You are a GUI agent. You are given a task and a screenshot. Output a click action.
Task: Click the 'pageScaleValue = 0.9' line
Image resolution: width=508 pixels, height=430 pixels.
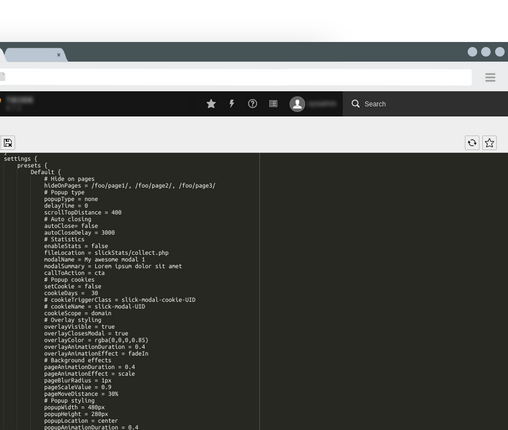pos(78,387)
